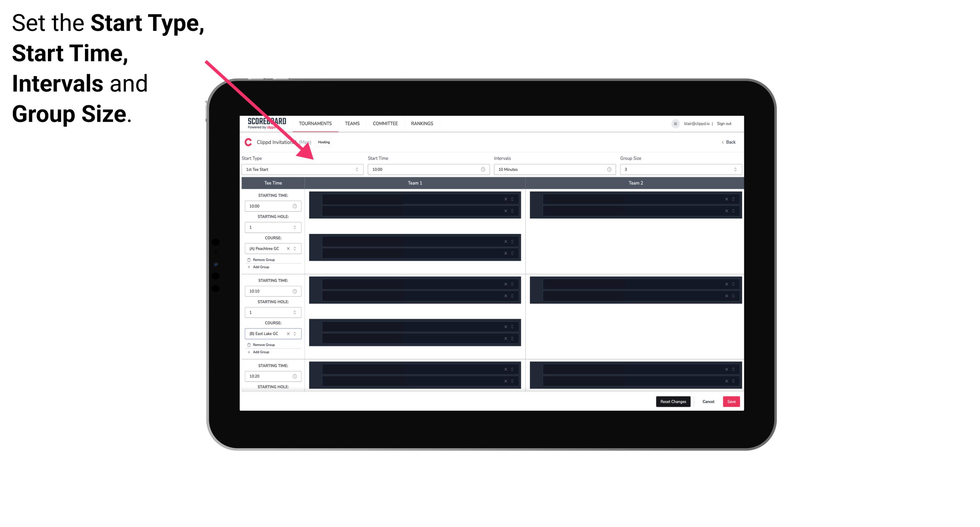Select the TEAMS navigation tab
The width and height of the screenshot is (980, 527).
(351, 123)
